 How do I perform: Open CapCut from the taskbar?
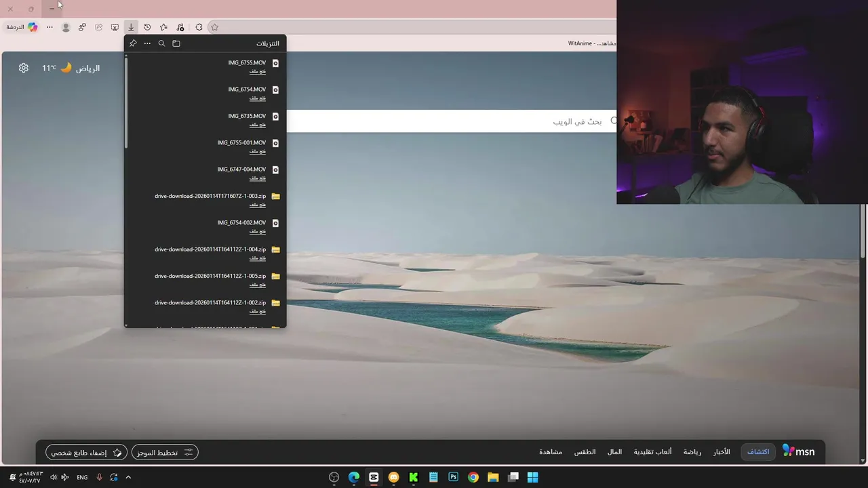pyautogui.click(x=374, y=477)
